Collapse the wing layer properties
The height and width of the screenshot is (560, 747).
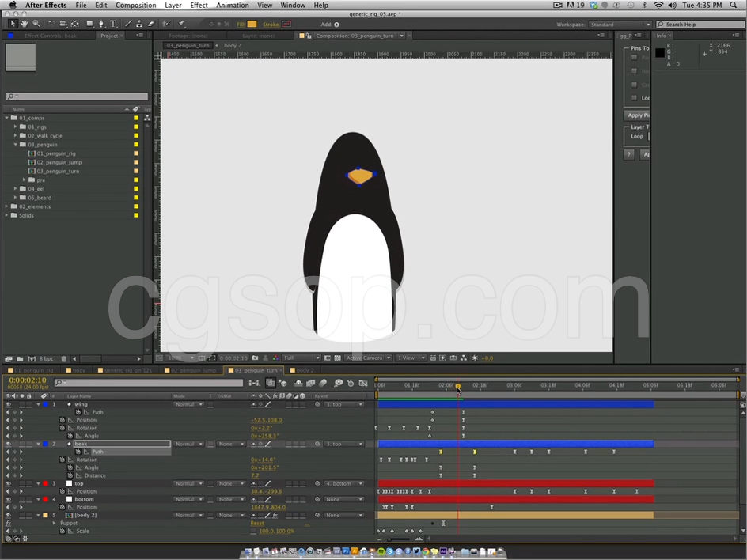tap(38, 404)
